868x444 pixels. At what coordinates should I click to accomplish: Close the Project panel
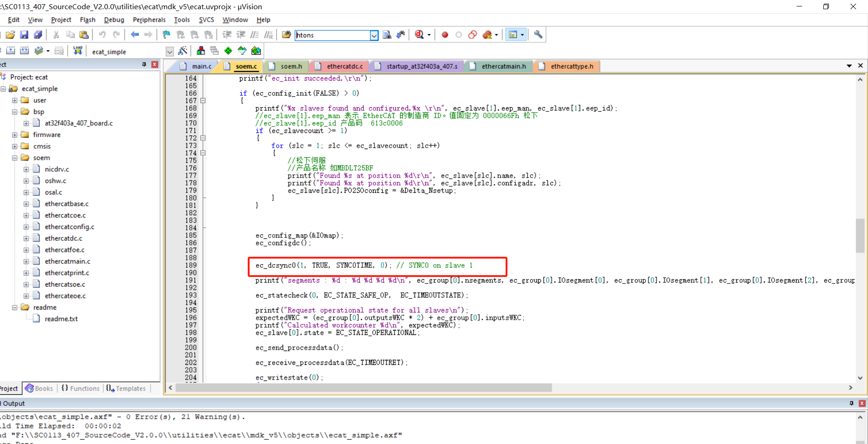155,64
